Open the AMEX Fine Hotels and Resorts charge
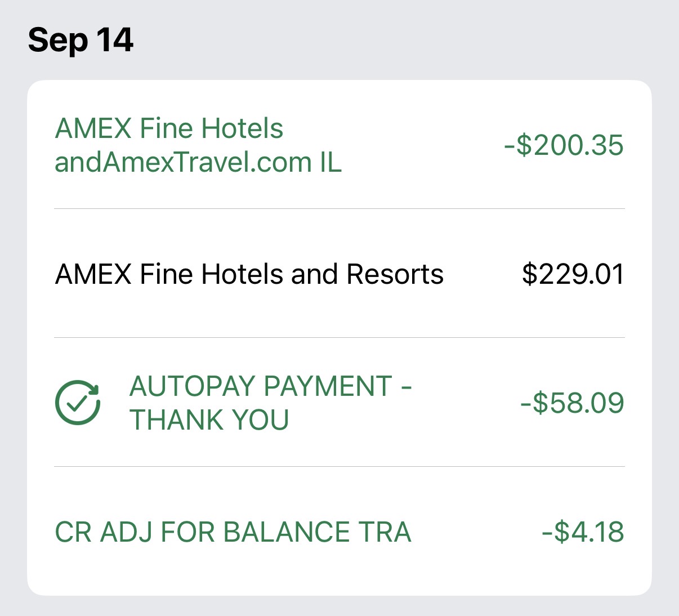 249,274
